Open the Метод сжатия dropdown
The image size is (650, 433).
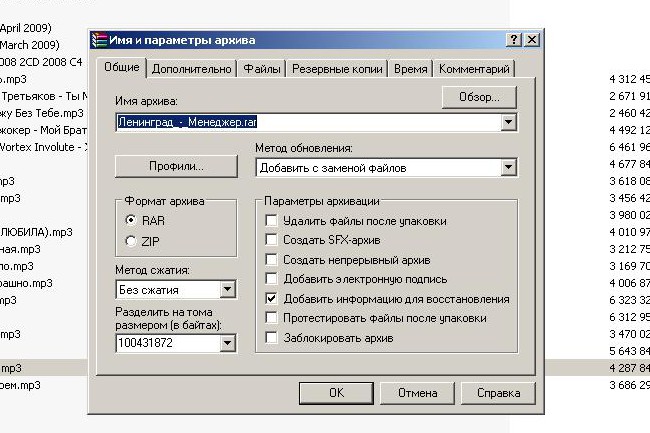[x=176, y=290]
